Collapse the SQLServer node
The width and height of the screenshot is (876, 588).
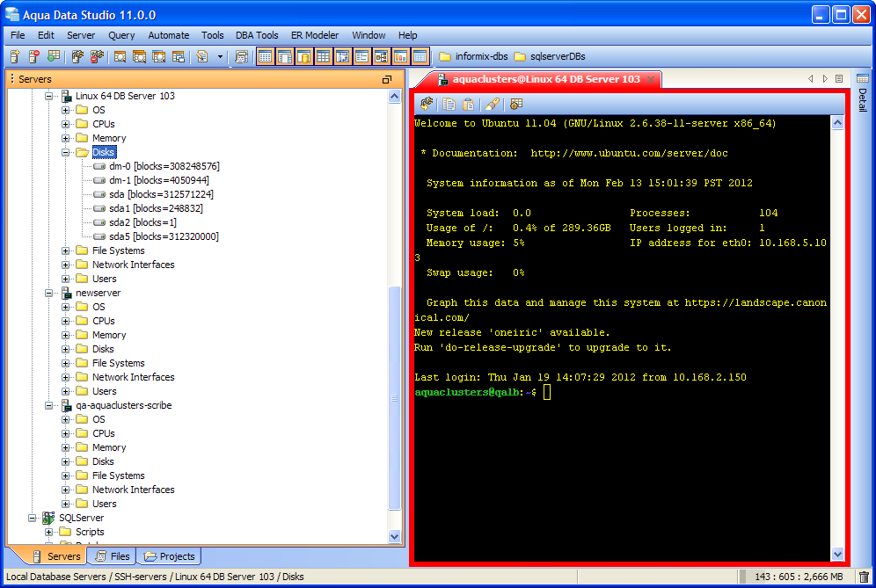[x=33, y=518]
